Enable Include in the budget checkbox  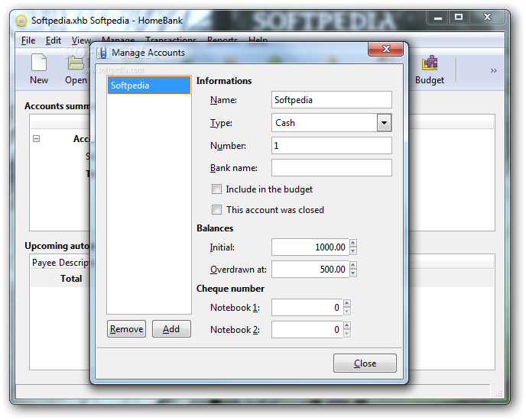click(216, 189)
